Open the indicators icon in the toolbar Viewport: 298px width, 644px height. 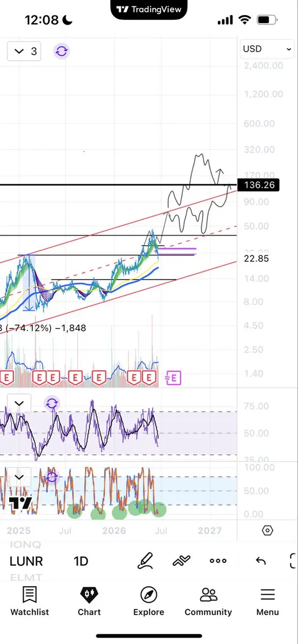181,561
